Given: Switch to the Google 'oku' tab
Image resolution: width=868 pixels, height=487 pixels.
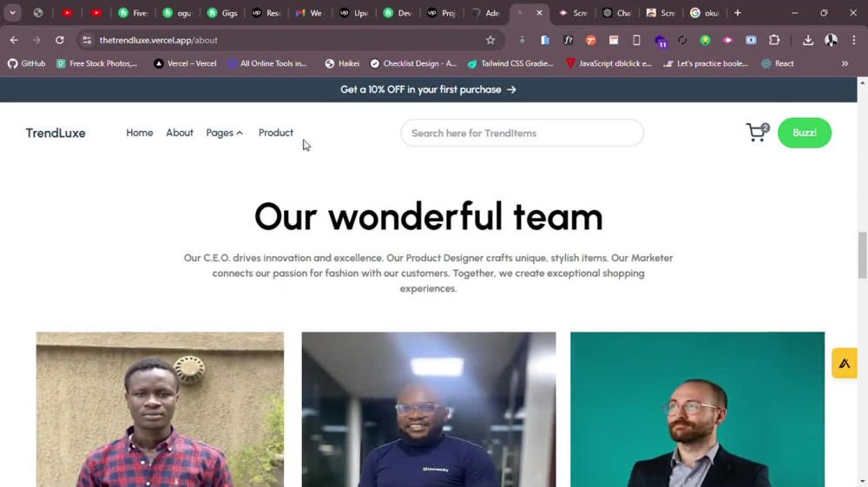Looking at the screenshot, I should pos(705,13).
